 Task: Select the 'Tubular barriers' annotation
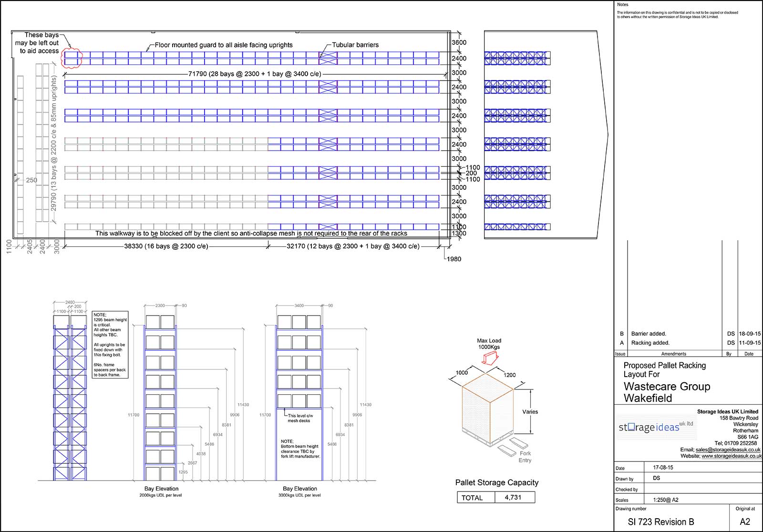(x=355, y=45)
